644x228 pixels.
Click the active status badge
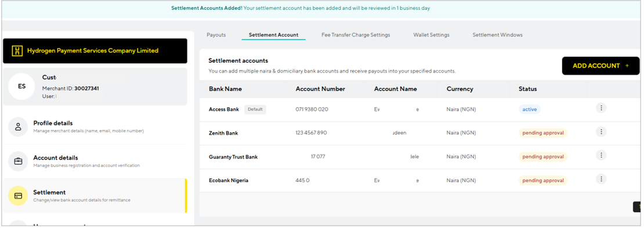529,109
